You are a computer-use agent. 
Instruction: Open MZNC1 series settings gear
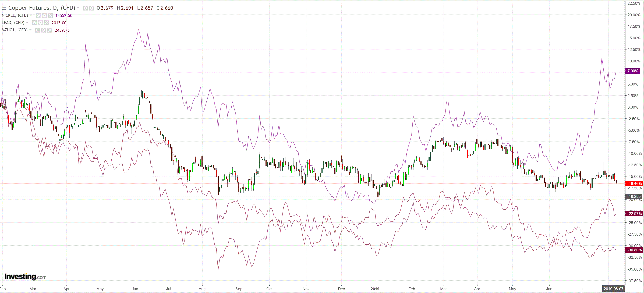[44, 30]
